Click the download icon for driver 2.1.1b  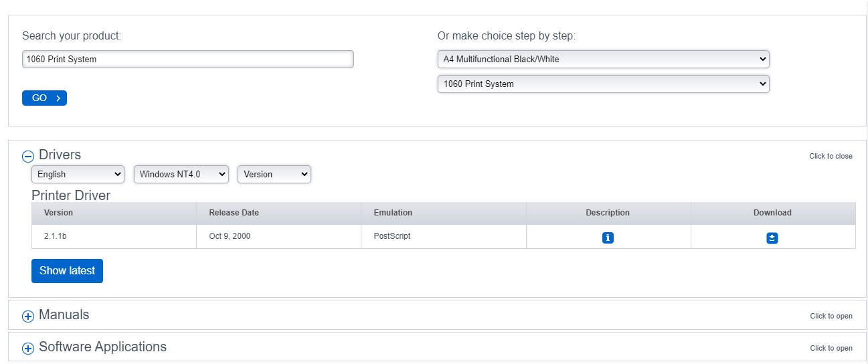click(772, 238)
